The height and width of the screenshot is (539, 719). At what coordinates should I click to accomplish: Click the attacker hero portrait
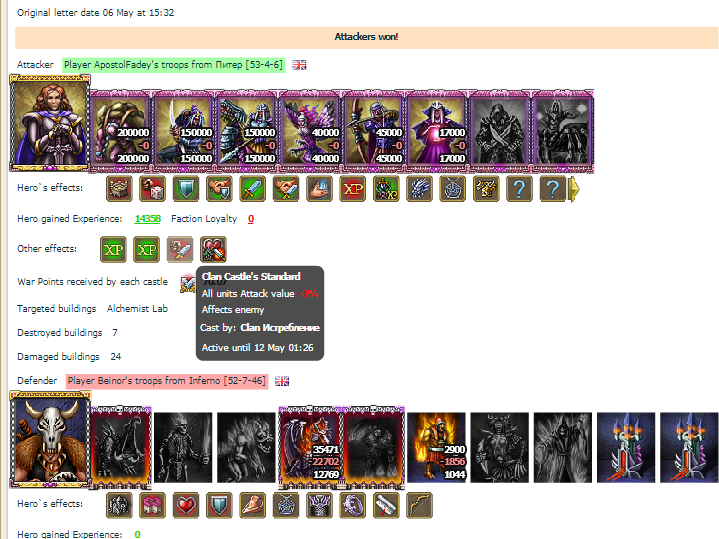(x=50, y=123)
